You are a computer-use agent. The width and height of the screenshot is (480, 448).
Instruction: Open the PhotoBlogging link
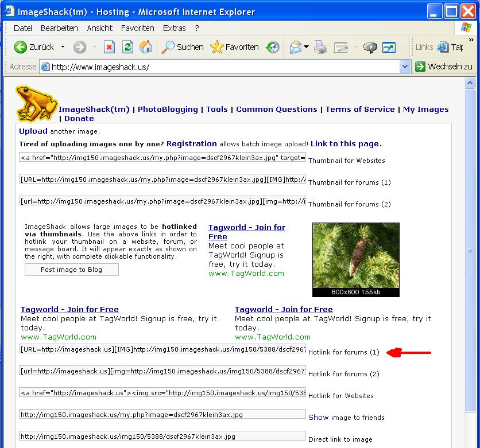(168, 109)
